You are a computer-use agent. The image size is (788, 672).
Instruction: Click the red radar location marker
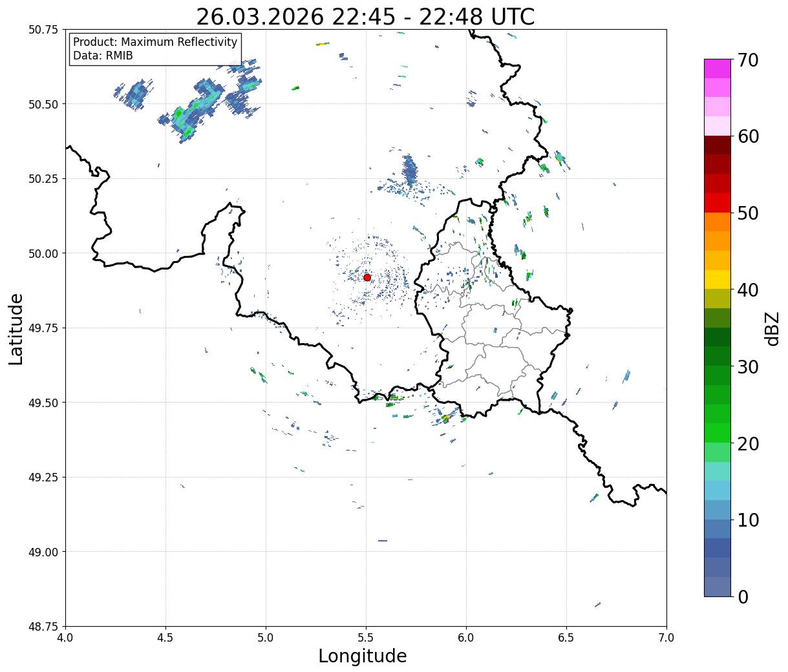pos(367,277)
